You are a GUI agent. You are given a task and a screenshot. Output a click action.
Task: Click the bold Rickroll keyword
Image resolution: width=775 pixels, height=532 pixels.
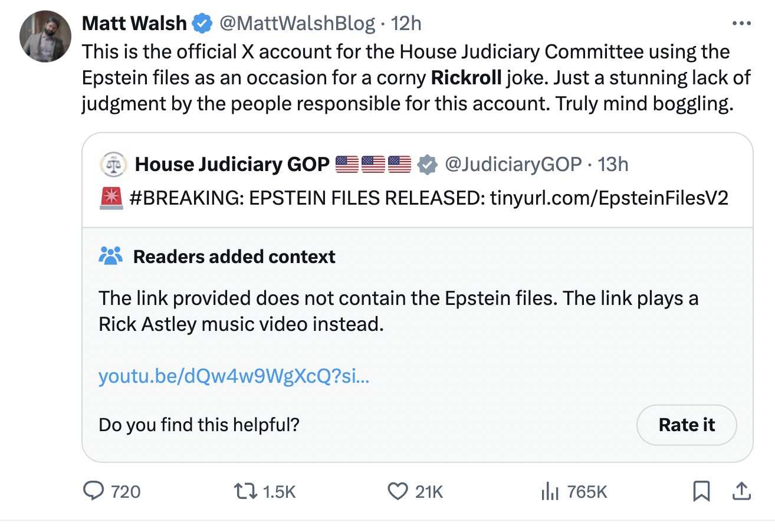[x=466, y=78]
